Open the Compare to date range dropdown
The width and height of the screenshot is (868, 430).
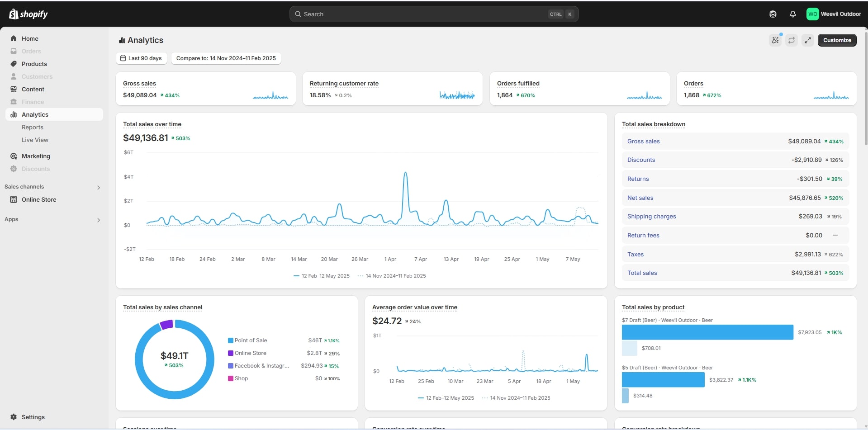point(226,58)
